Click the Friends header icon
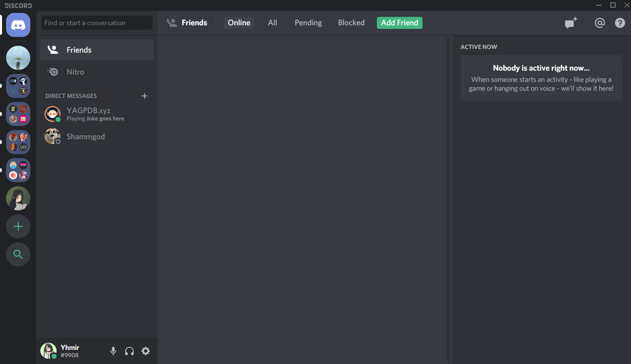 (x=172, y=23)
